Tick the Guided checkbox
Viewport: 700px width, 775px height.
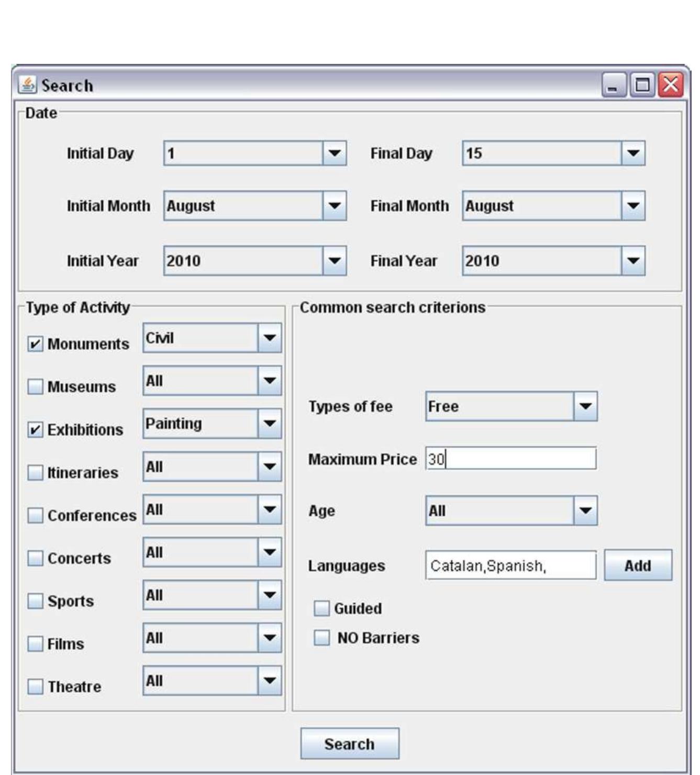pos(321,608)
